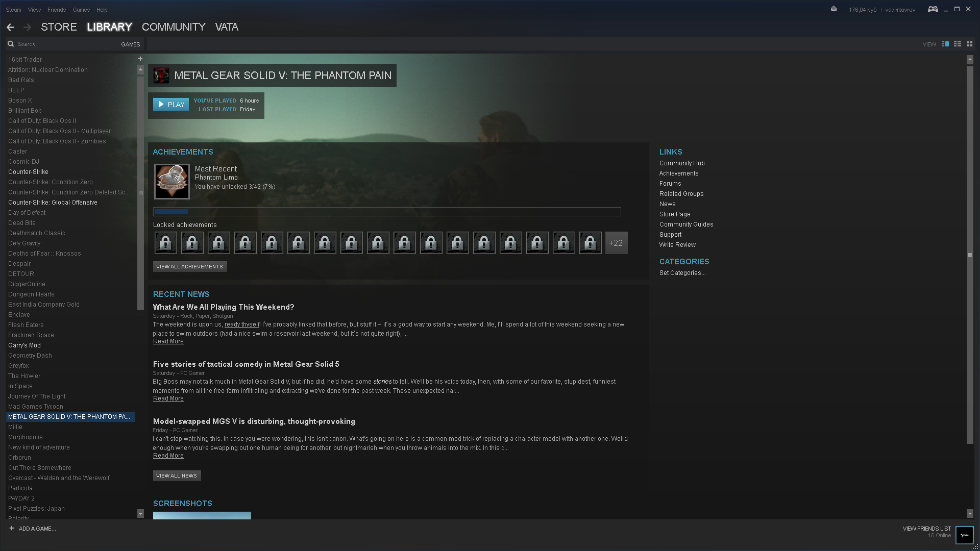Click Add a Game button
The width and height of the screenshot is (980, 551).
click(37, 529)
